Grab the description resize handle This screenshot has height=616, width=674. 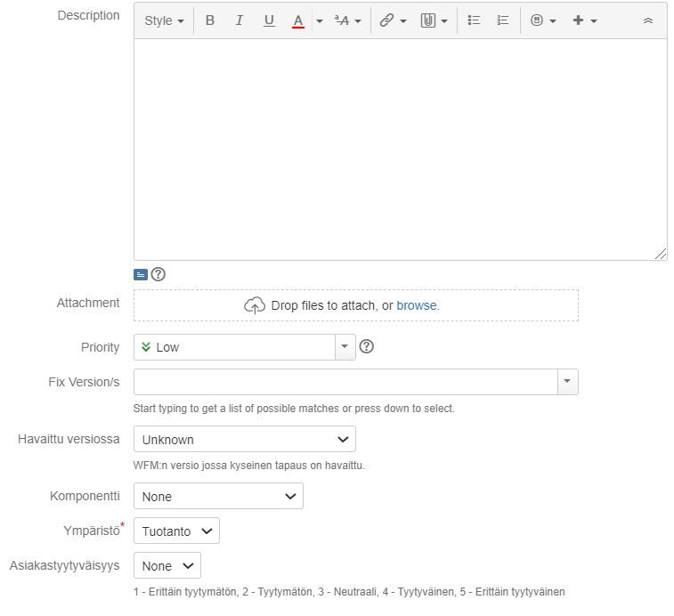click(662, 254)
